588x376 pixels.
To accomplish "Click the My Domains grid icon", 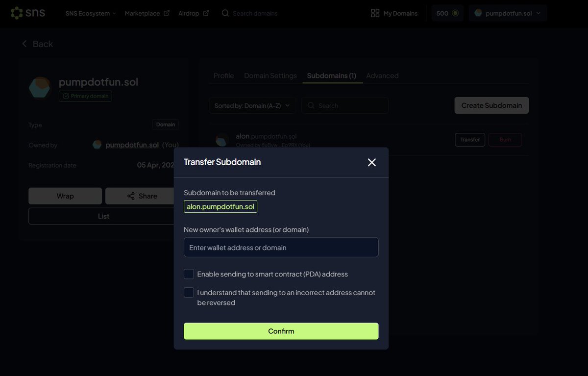I will (375, 13).
